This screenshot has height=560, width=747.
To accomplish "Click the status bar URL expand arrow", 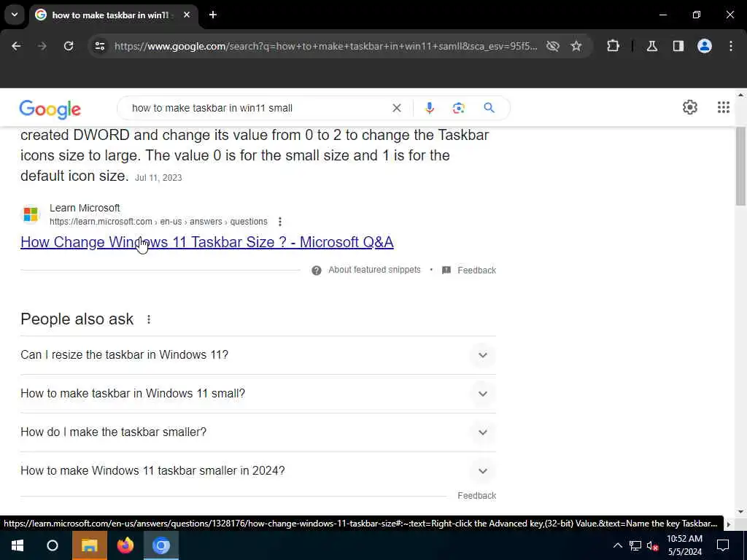I will point(729,524).
